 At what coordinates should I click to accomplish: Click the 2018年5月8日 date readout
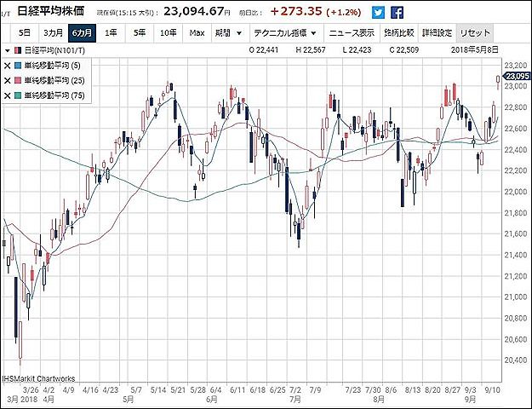475,50
